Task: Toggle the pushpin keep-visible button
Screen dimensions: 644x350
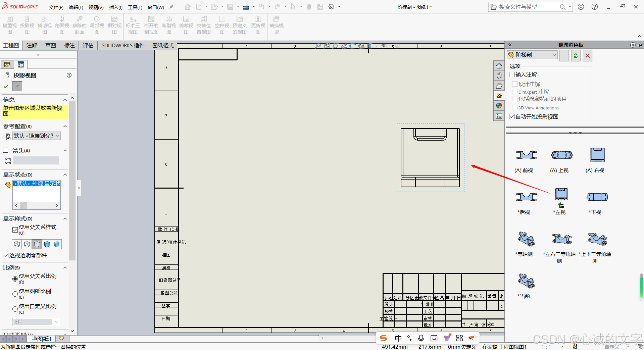Action: (x=17, y=86)
